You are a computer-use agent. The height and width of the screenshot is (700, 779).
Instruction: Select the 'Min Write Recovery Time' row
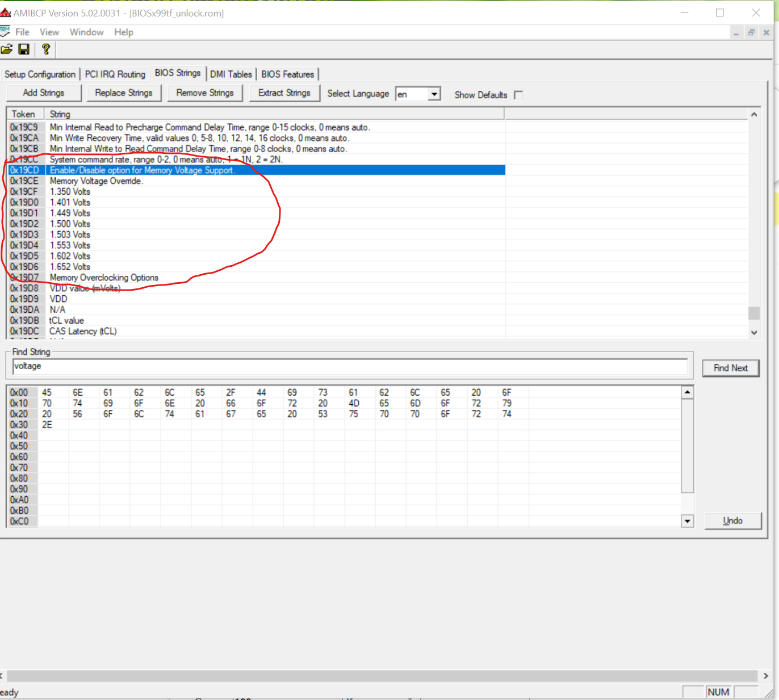point(257,139)
